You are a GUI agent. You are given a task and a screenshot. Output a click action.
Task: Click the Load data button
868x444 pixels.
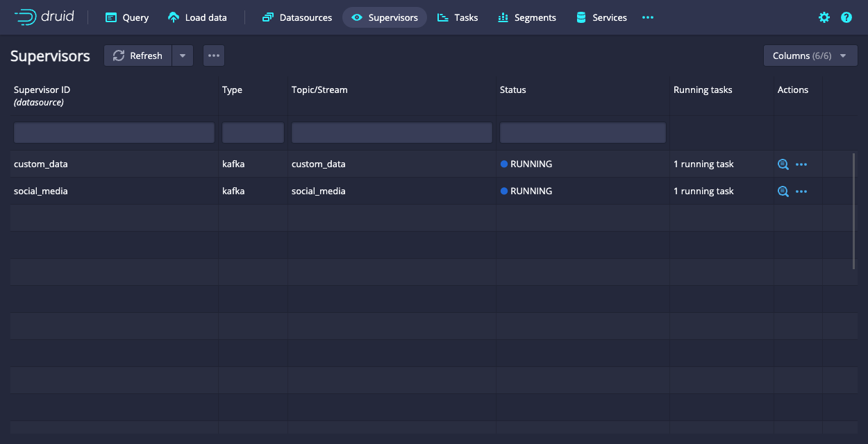click(x=198, y=17)
